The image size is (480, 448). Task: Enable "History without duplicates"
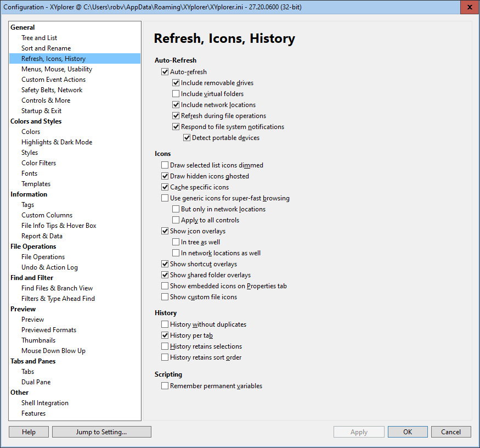coord(165,324)
